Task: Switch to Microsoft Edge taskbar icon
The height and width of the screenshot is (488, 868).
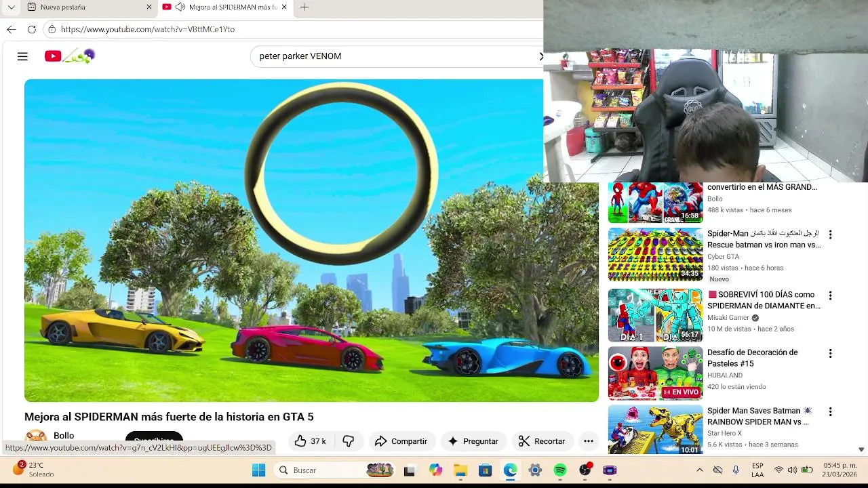Action: point(510,470)
